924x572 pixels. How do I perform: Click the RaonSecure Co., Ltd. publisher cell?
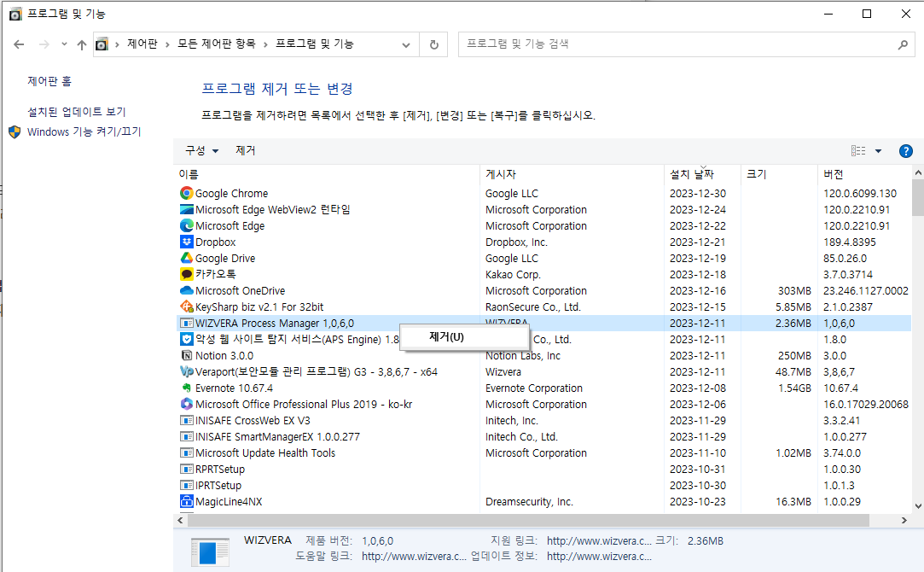(532, 306)
